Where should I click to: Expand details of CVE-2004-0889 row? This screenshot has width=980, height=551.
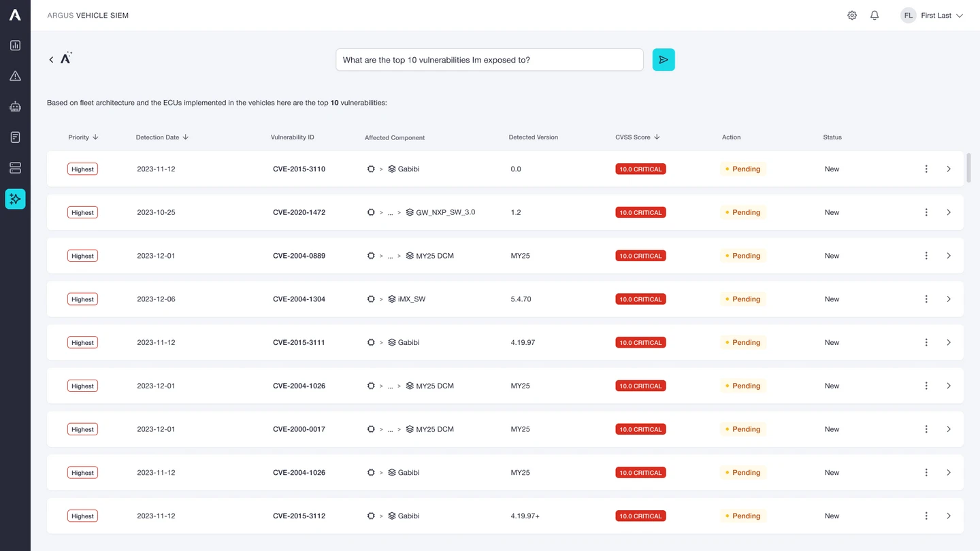949,256
